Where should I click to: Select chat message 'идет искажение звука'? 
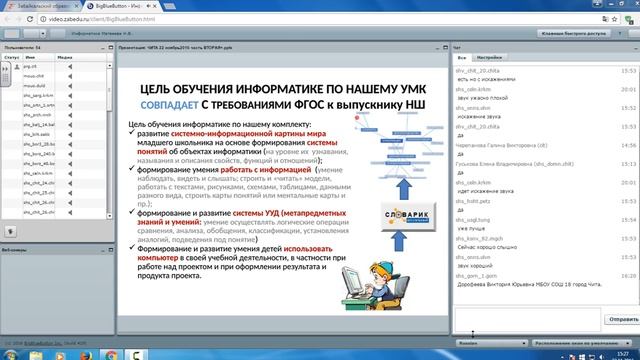485,191
